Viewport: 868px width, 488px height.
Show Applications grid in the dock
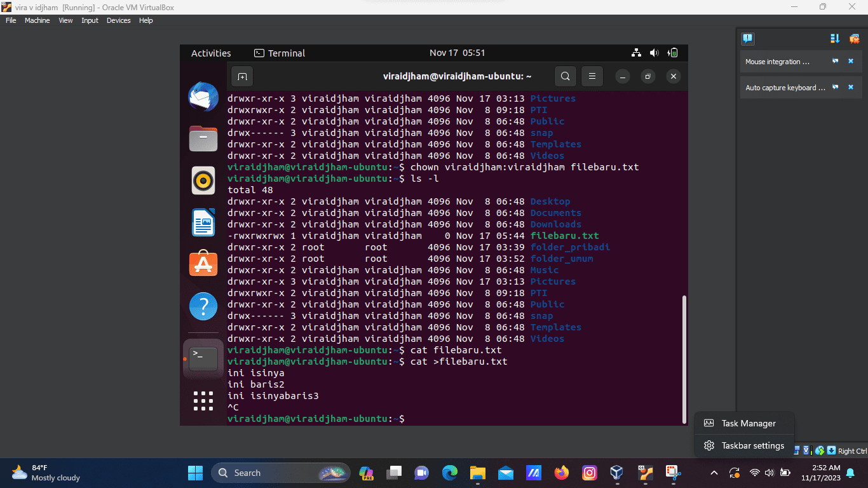tap(203, 401)
